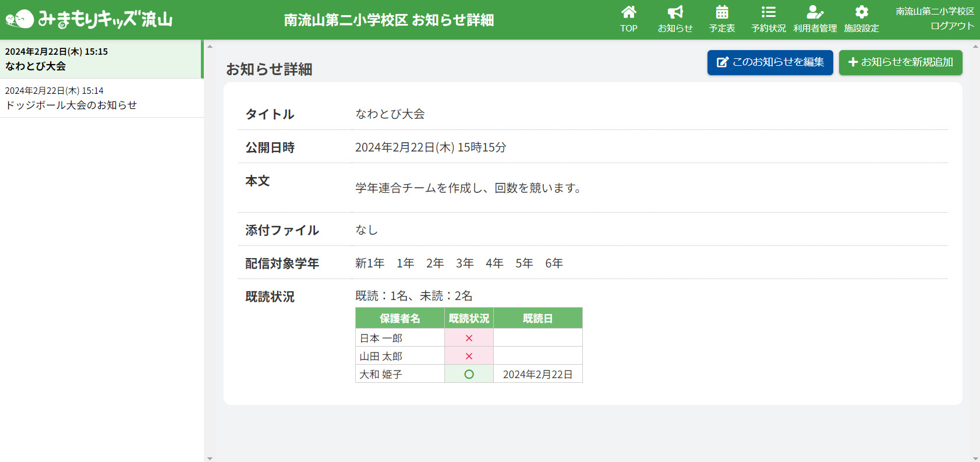
Task: Open the お知らせ megaphone icon
Action: (x=675, y=12)
